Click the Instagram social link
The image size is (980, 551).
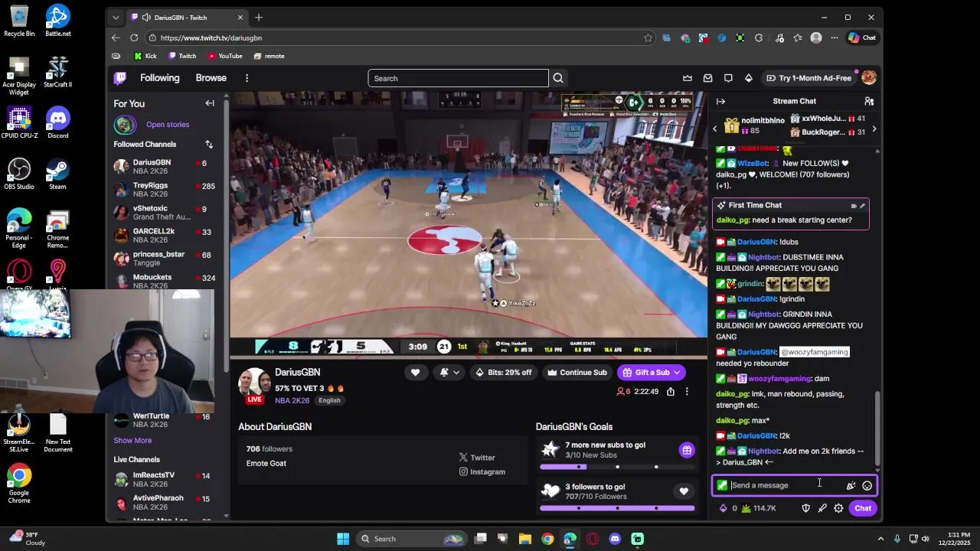pyautogui.click(x=482, y=471)
